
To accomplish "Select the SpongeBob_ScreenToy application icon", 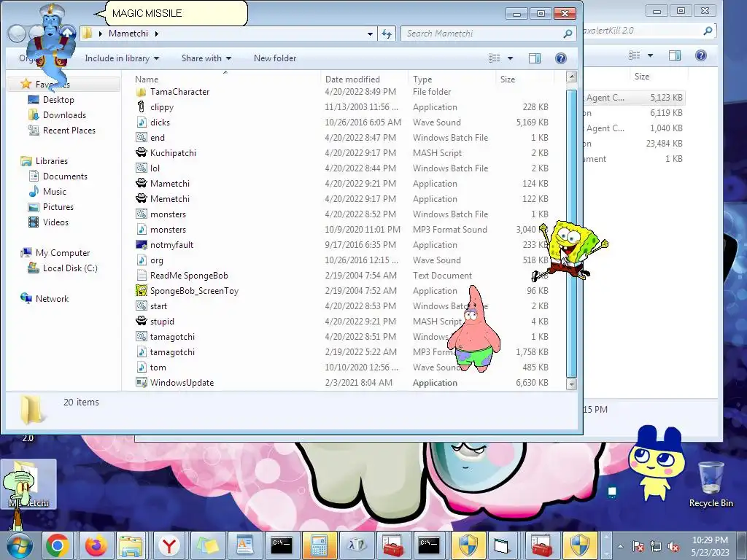I will pos(141,290).
